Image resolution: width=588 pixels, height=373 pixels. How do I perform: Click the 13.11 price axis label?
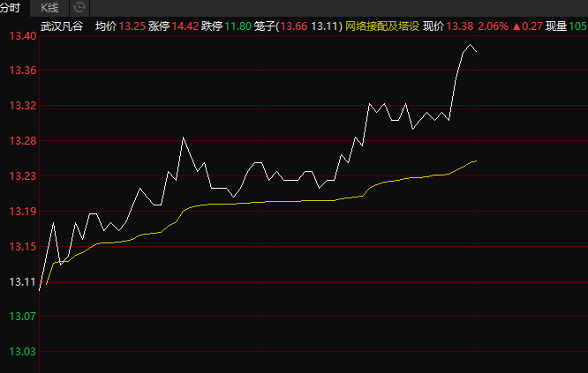(x=23, y=281)
